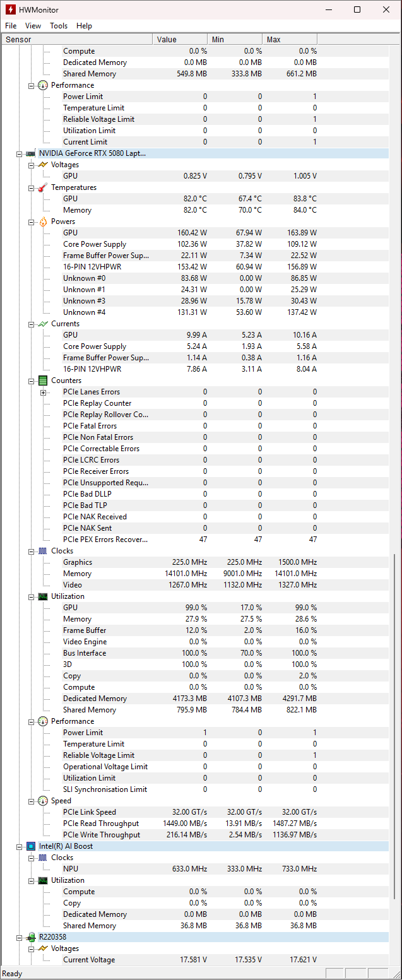This screenshot has height=980, width=402.
Task: Click the Voltages icon under the NVIDIA GPU
Action: click(x=43, y=165)
